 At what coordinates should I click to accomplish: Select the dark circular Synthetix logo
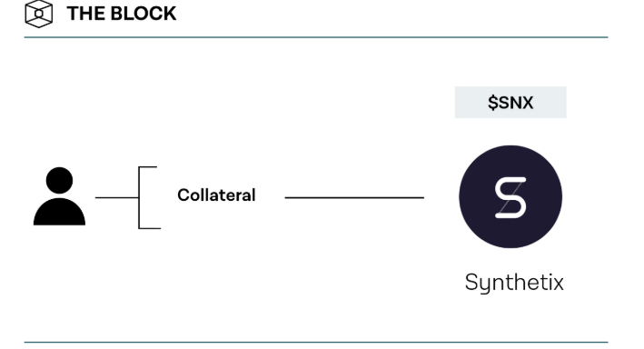[510, 196]
